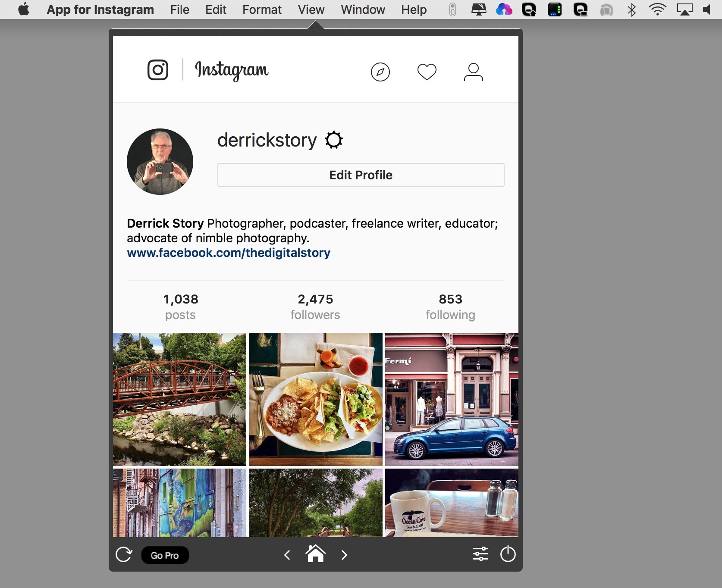The height and width of the screenshot is (588, 722).
Task: Open the profile person icon
Action: [x=474, y=72]
